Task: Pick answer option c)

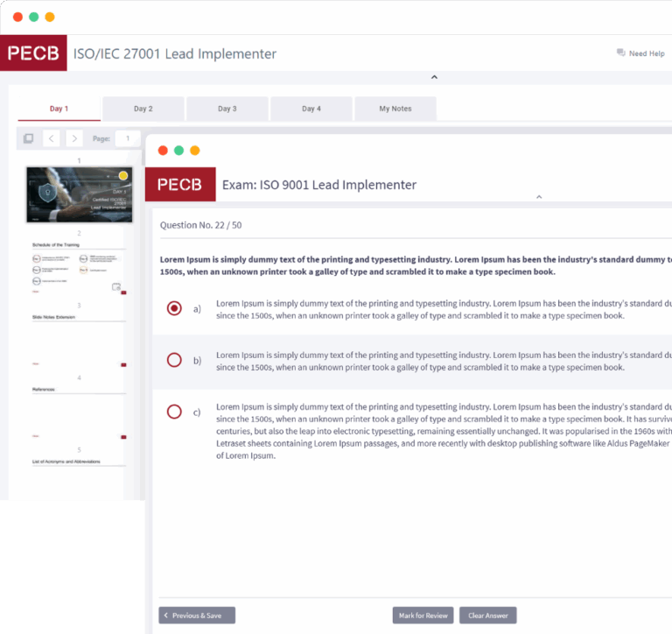Action: click(x=174, y=412)
